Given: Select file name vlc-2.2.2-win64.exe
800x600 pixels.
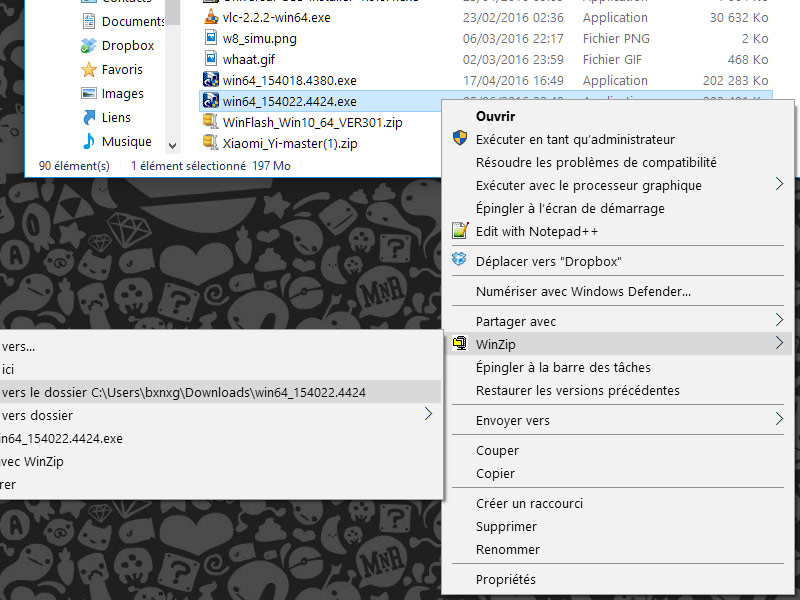Looking at the screenshot, I should tap(277, 17).
